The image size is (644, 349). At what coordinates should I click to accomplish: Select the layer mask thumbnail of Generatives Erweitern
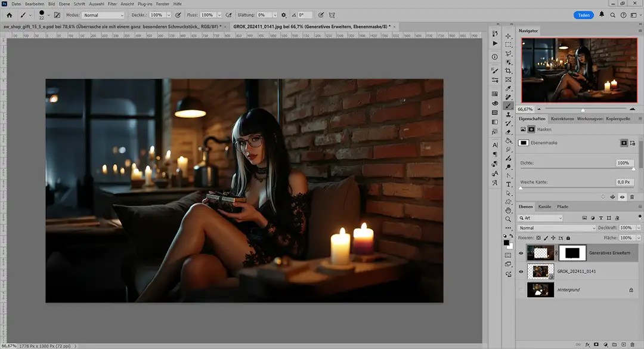point(572,253)
